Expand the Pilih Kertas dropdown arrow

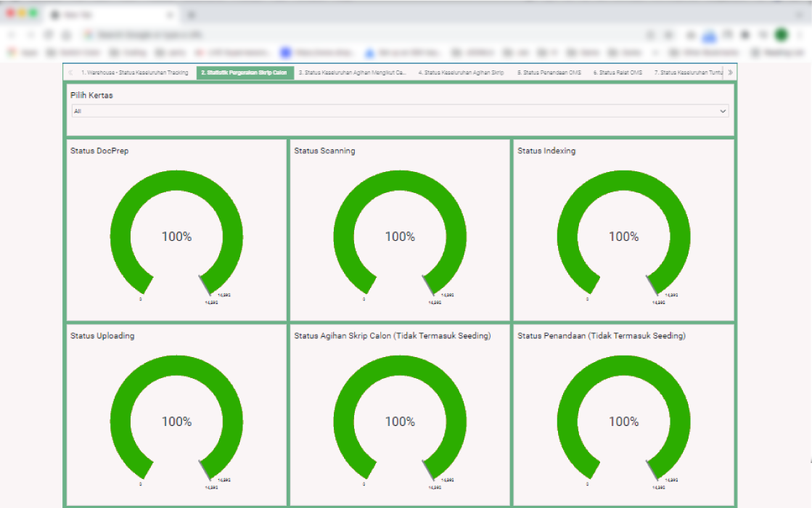pos(722,112)
